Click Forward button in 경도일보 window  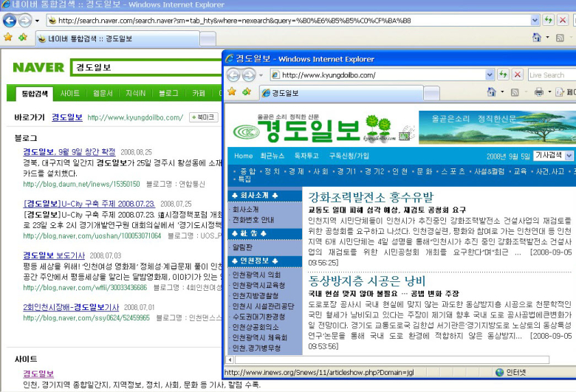click(249, 75)
